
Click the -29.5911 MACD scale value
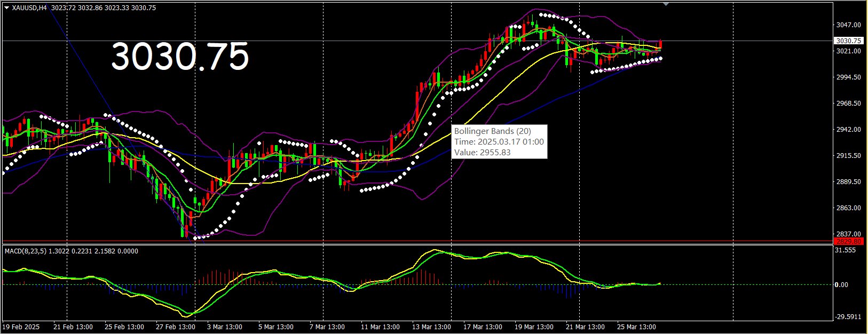click(848, 316)
